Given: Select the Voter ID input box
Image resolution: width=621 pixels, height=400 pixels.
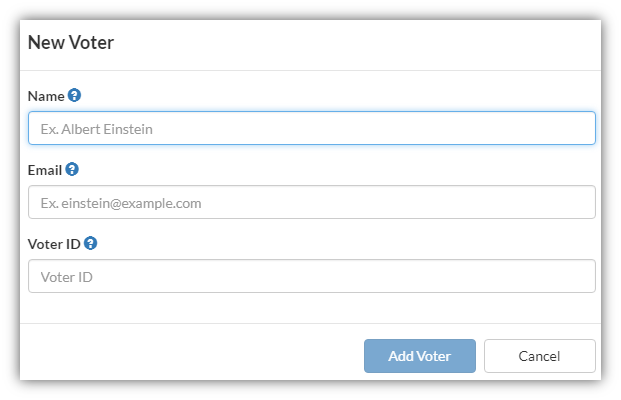Looking at the screenshot, I should pos(312,276).
